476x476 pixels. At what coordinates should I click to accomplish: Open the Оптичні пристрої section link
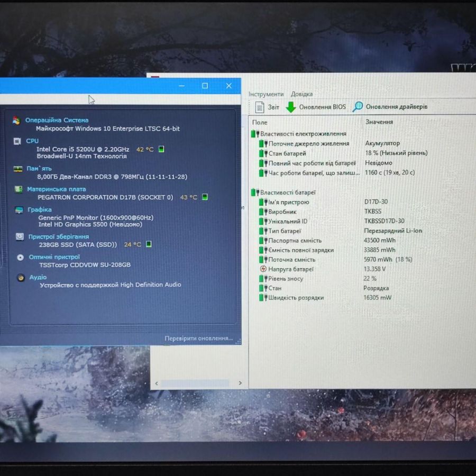coord(54,257)
